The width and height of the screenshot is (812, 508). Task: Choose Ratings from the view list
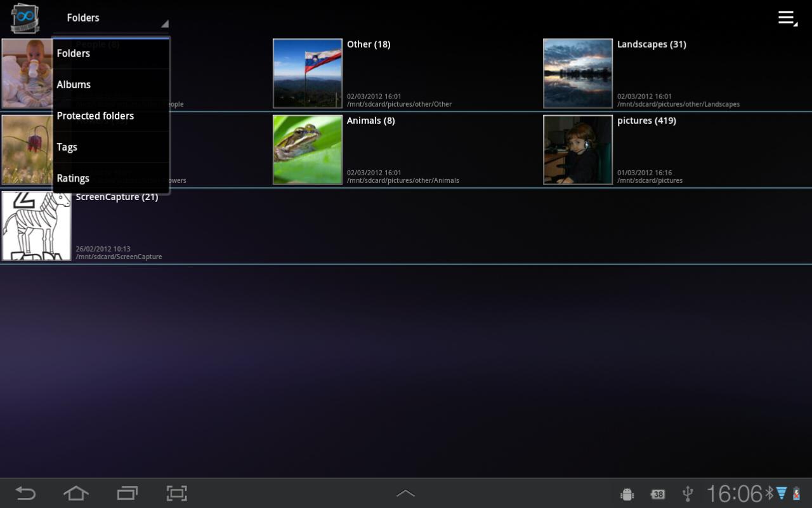click(111, 178)
